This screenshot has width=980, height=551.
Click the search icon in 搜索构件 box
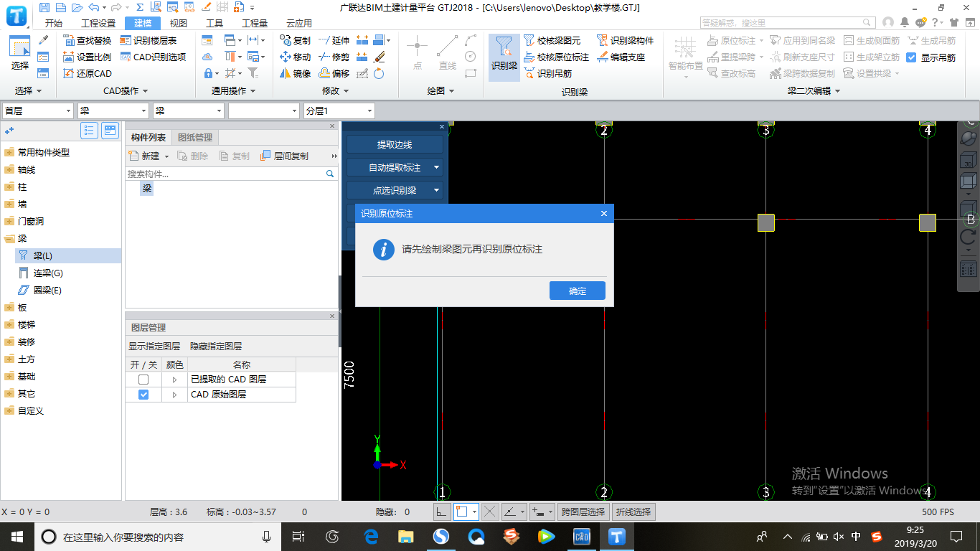click(330, 174)
